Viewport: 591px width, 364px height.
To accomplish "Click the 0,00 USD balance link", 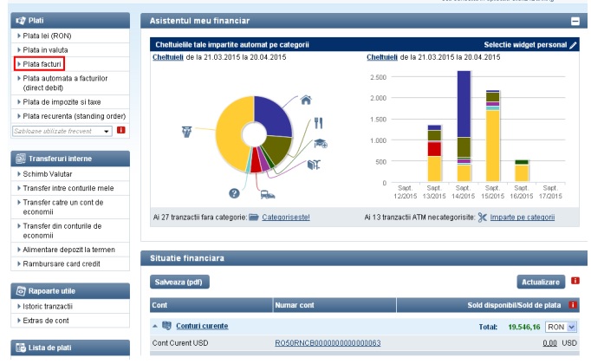I will click(549, 343).
